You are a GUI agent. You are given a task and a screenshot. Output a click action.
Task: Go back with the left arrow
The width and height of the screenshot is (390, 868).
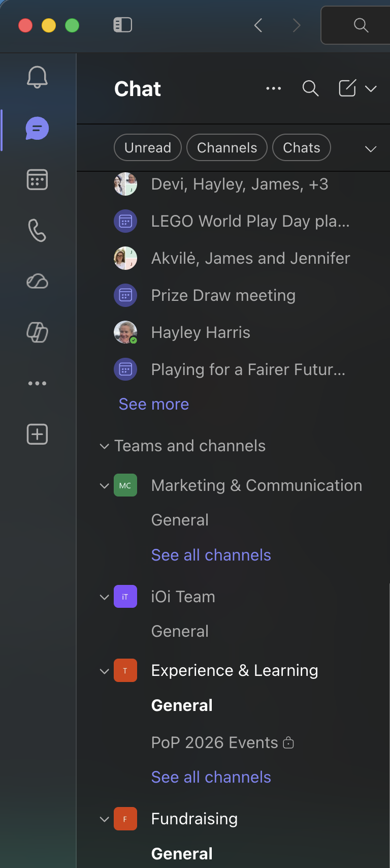tap(258, 25)
